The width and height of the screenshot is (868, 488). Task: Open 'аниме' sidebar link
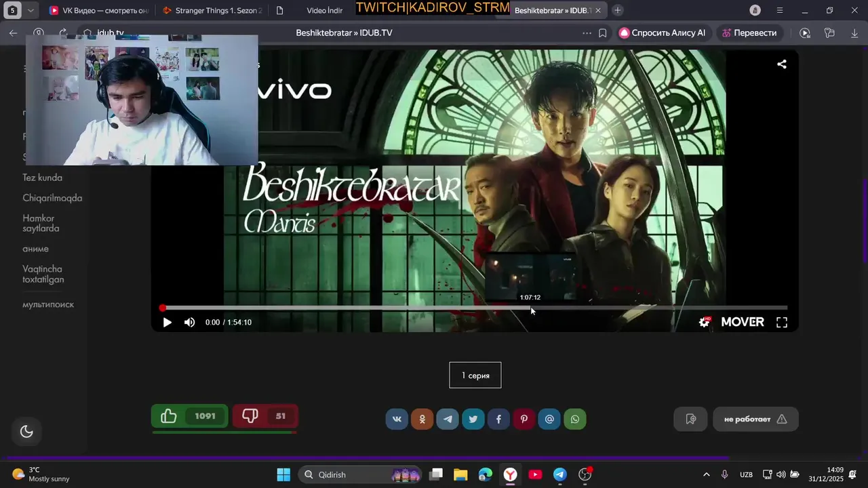[36, 249]
